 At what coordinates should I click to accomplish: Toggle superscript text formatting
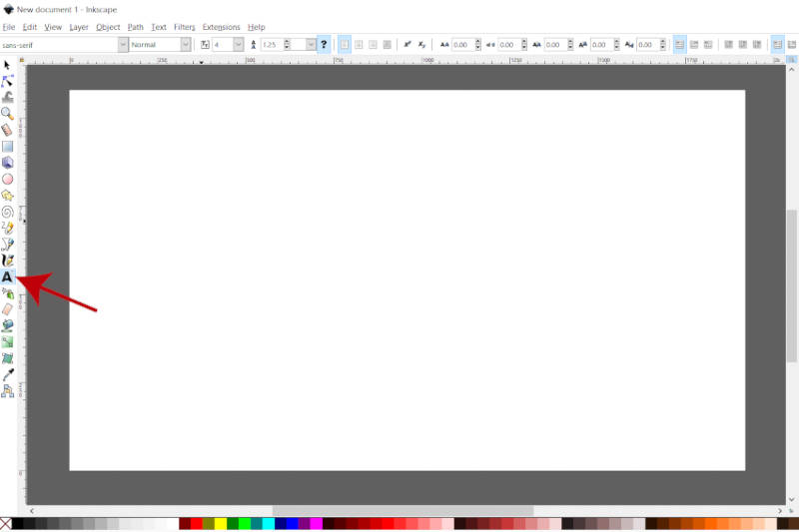point(407,45)
